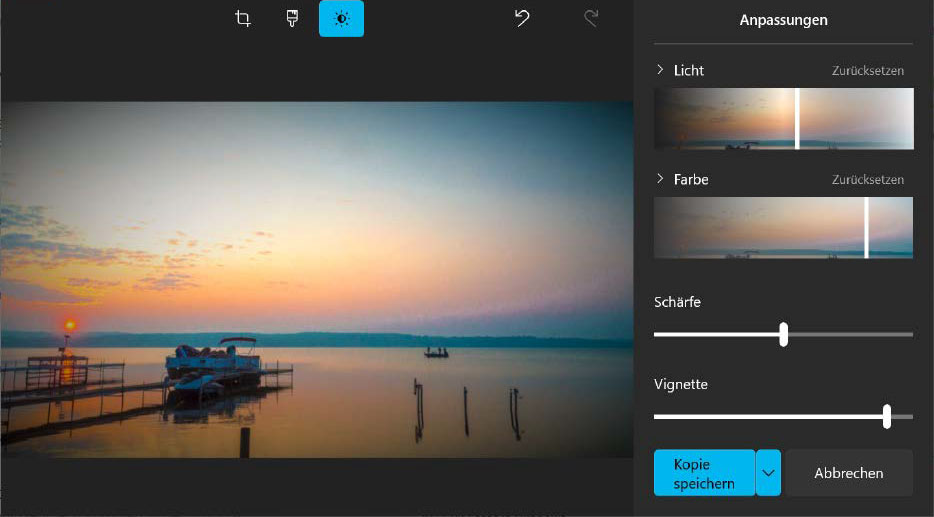
Task: Expand the Farbe section chevron
Action: pos(659,179)
